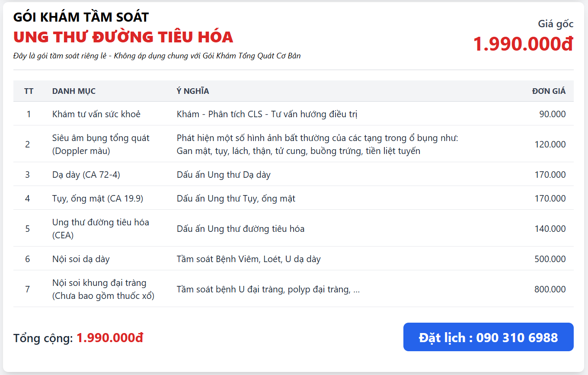Click the 'Ý NGHĨA' column header
The width and height of the screenshot is (588, 375).
coord(193,91)
